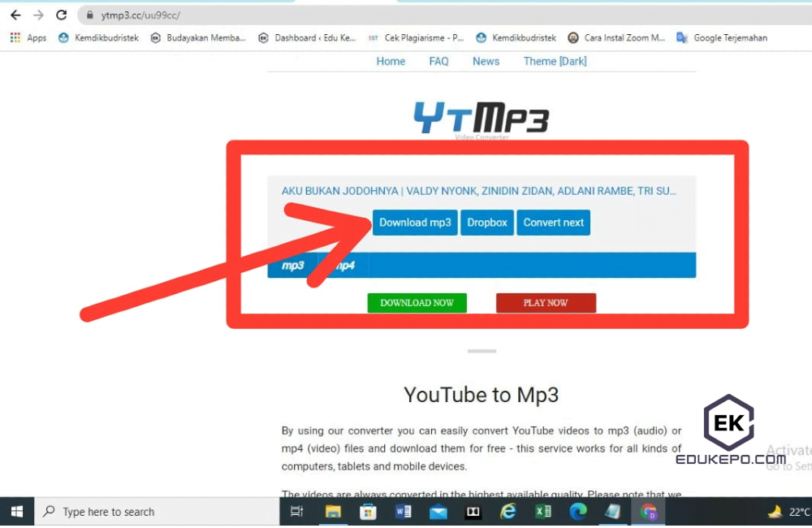Open the Budayakan Memba... bookmark

198,38
